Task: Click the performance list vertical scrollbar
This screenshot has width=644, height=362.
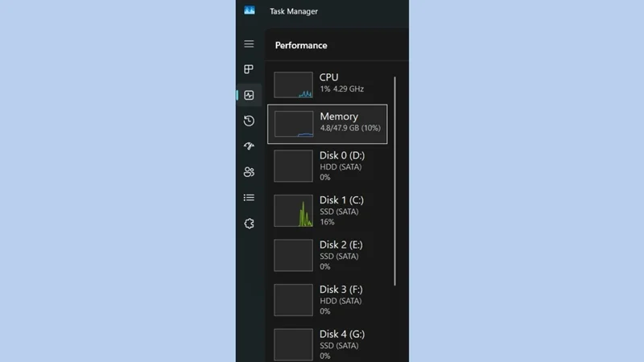Action: pos(394,181)
